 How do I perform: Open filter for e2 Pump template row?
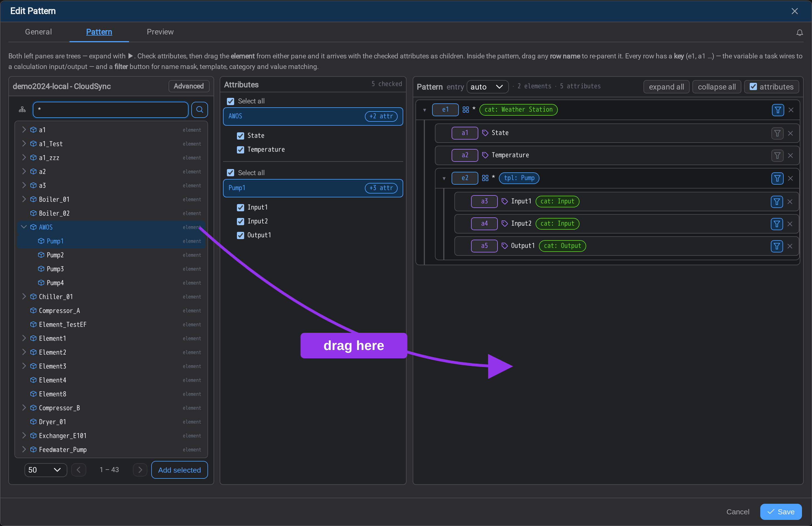(x=777, y=178)
